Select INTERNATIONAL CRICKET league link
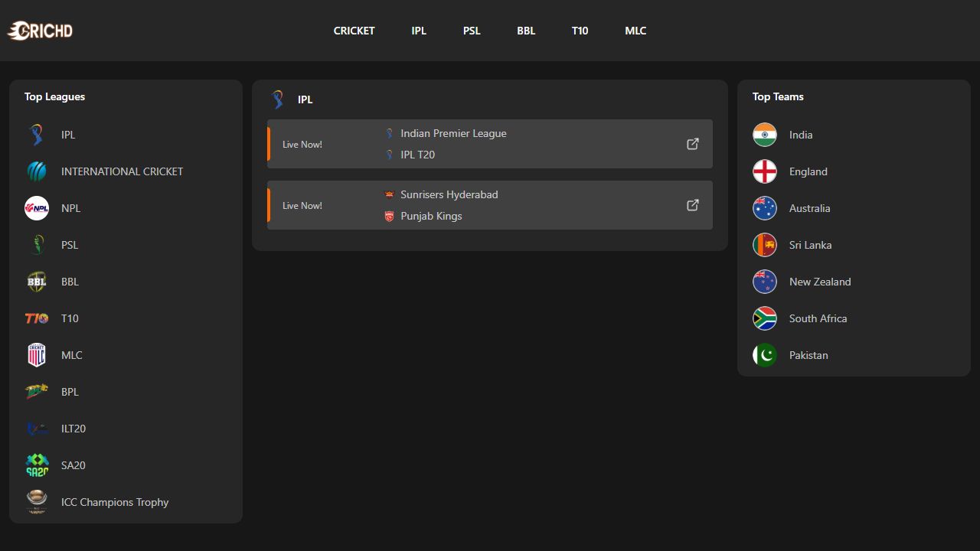 point(122,171)
